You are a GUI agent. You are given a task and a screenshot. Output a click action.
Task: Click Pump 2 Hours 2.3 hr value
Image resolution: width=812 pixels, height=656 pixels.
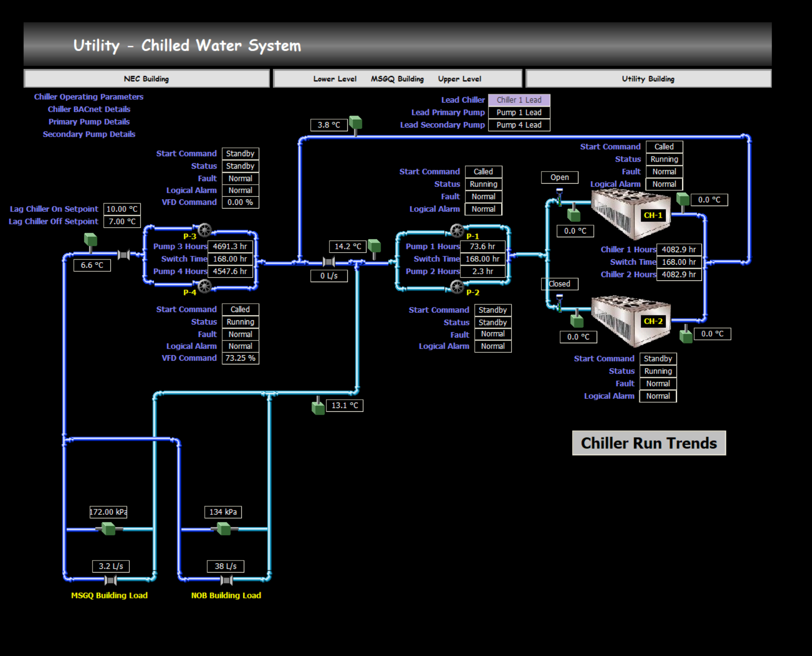[483, 271]
